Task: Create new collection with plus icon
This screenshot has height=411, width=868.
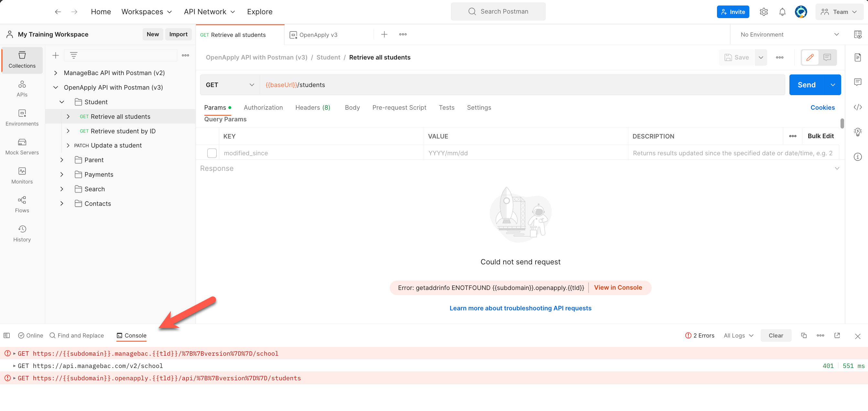Action: tap(56, 55)
